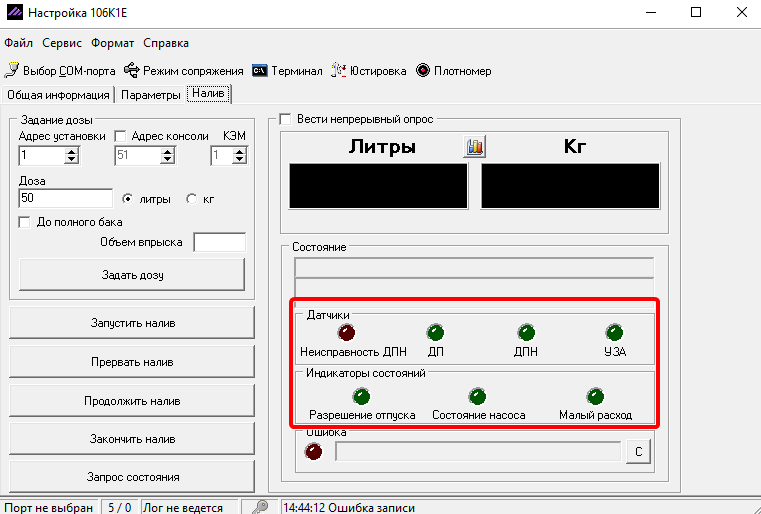This screenshot has height=514, width=761.
Task: Click the Состояние насоса indicator lamp
Action: point(478,396)
